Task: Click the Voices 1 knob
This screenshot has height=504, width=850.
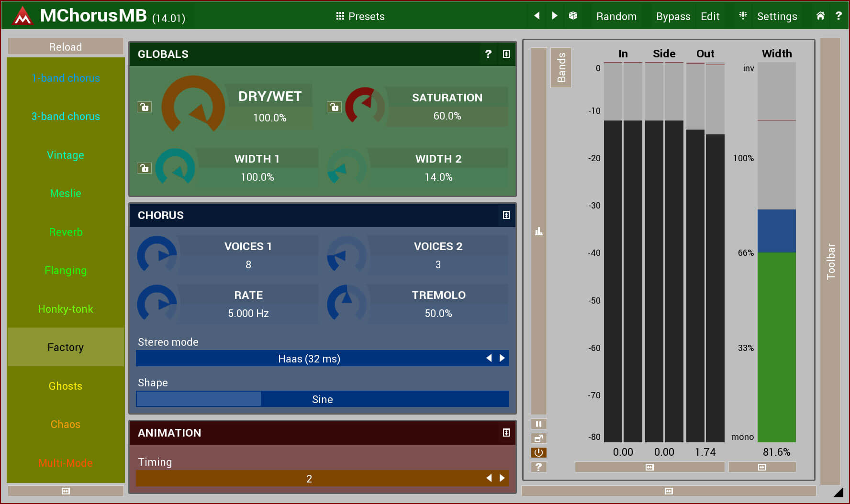Action: click(x=157, y=255)
